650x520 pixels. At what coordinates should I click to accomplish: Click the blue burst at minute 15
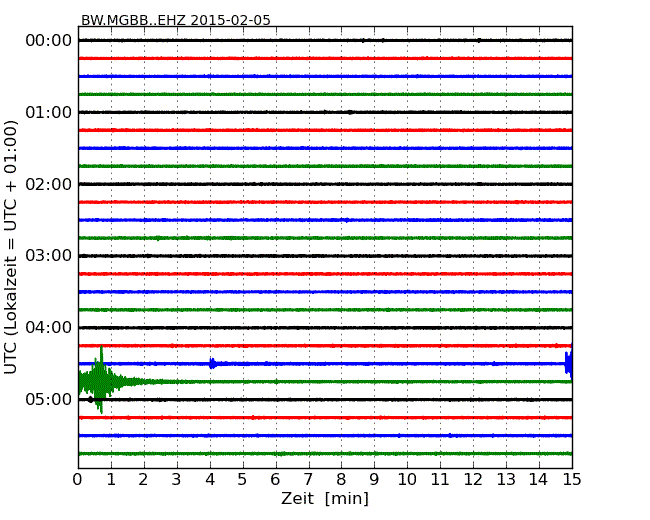click(568, 364)
